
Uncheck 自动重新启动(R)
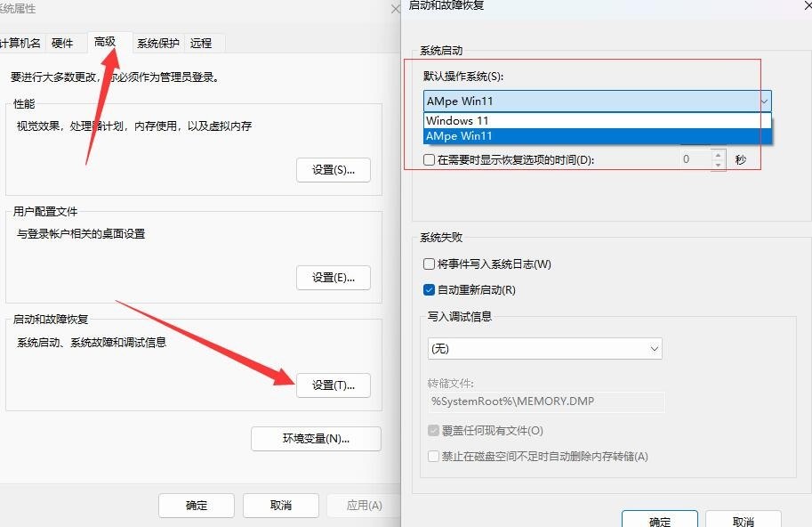(429, 289)
